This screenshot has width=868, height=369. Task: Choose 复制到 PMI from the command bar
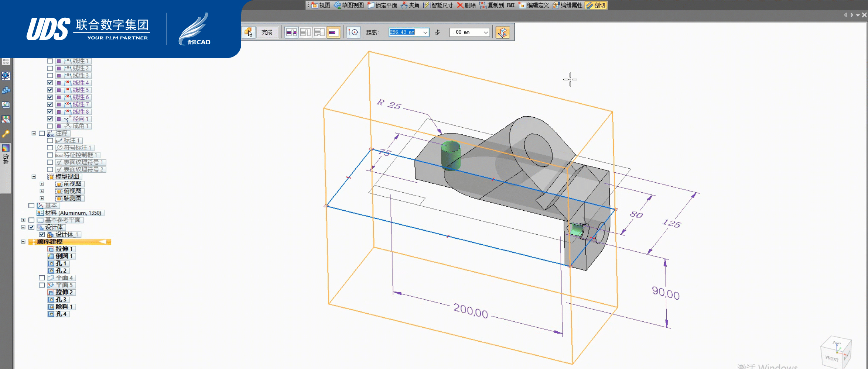(497, 5)
